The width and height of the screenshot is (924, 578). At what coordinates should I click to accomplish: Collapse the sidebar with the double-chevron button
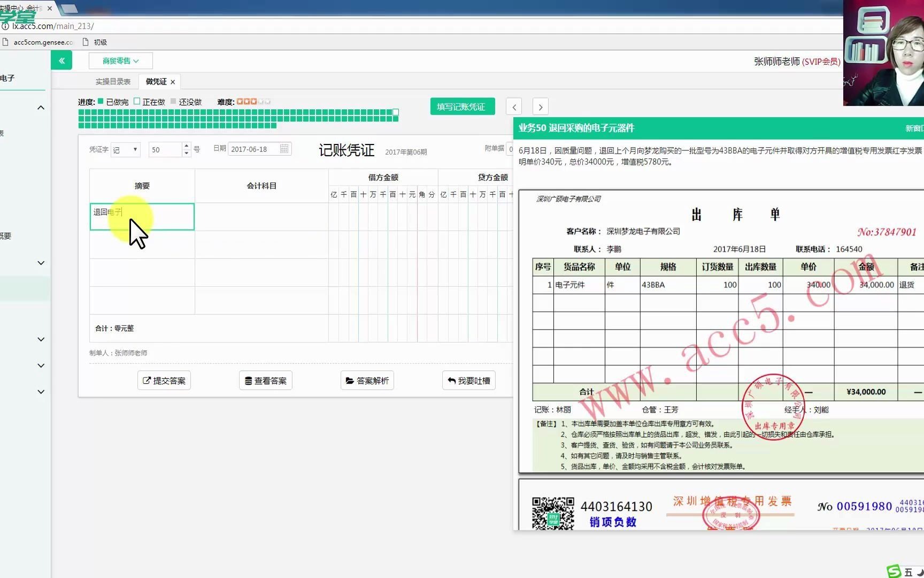click(61, 60)
